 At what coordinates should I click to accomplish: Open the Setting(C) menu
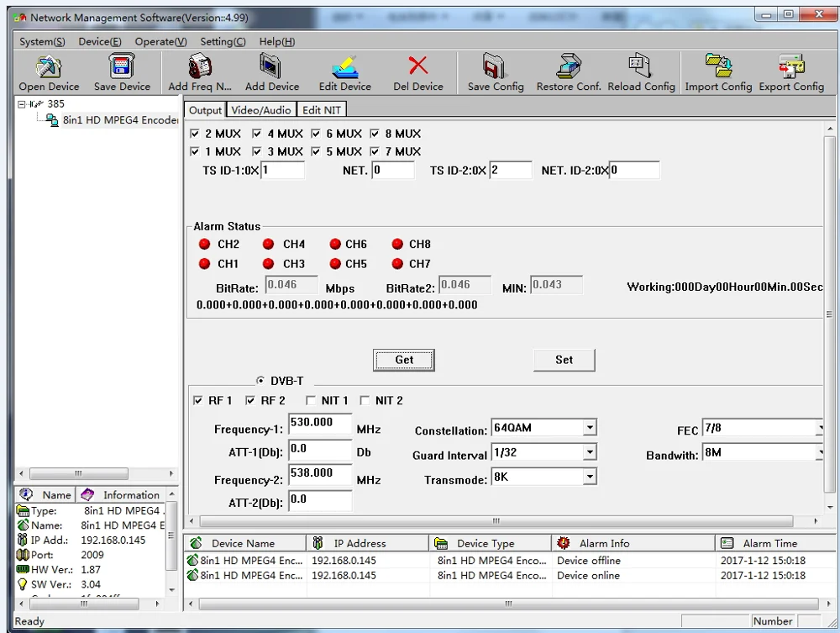(x=223, y=42)
